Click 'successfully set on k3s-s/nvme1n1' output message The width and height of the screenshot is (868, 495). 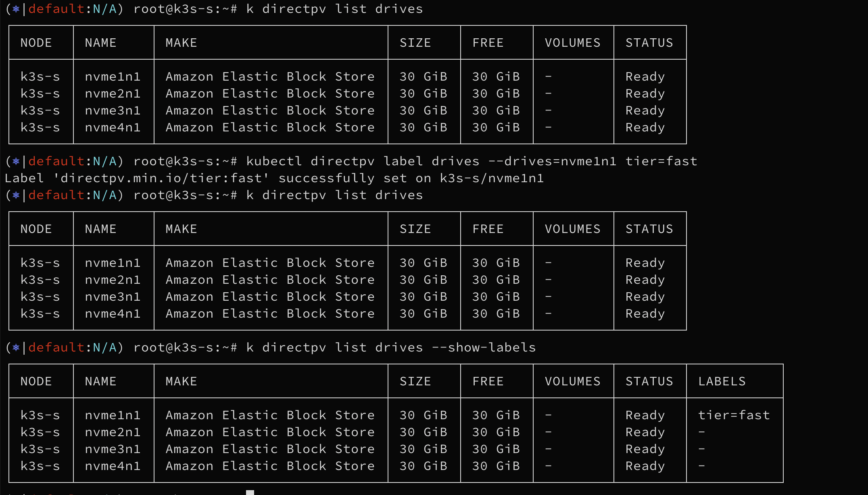(x=411, y=178)
